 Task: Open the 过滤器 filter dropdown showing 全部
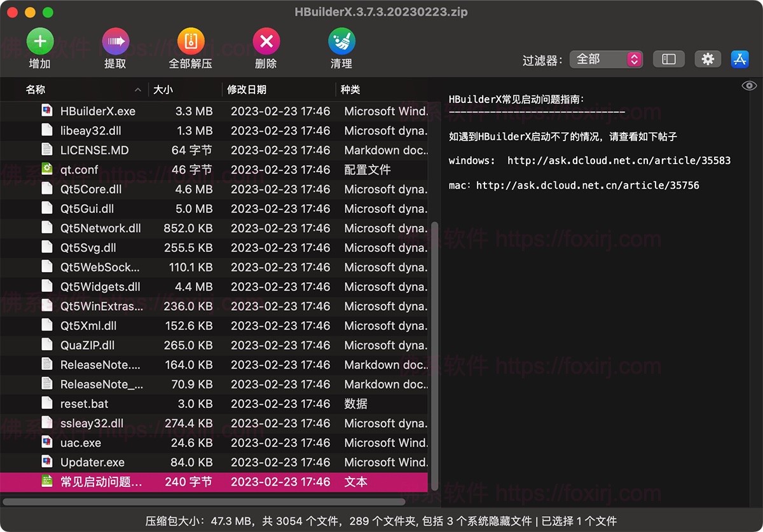(605, 59)
